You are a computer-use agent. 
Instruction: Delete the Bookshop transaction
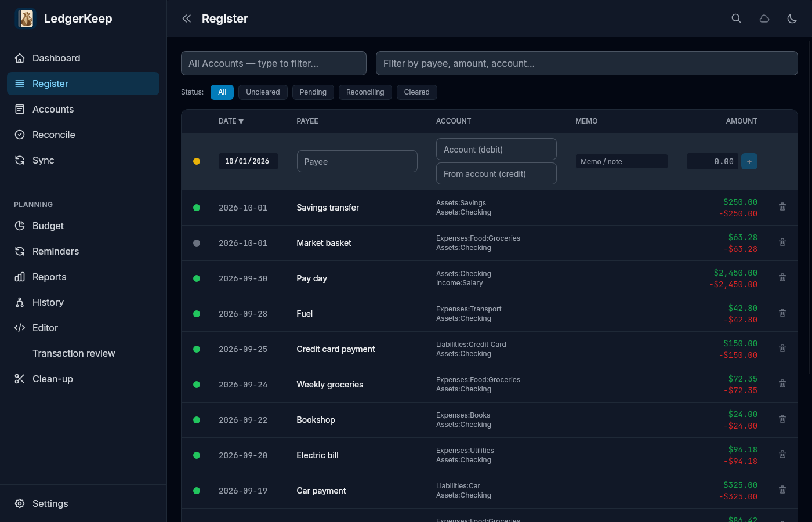(782, 419)
